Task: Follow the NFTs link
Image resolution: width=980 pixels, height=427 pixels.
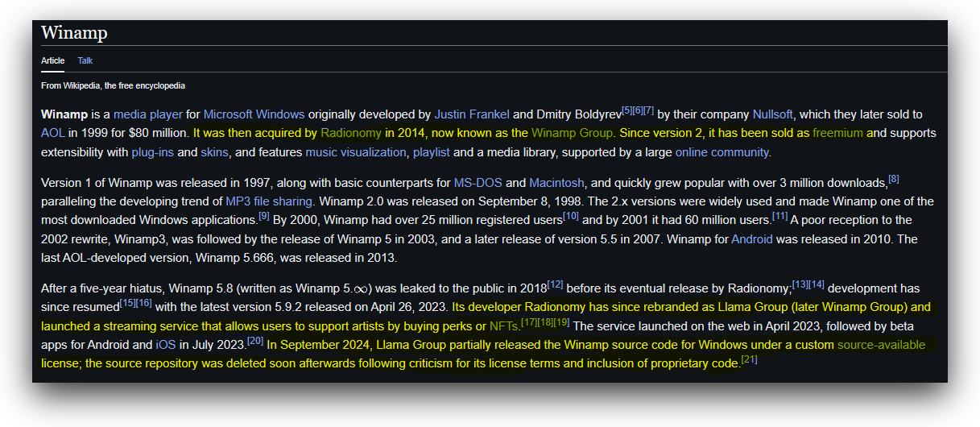Action: click(505, 326)
